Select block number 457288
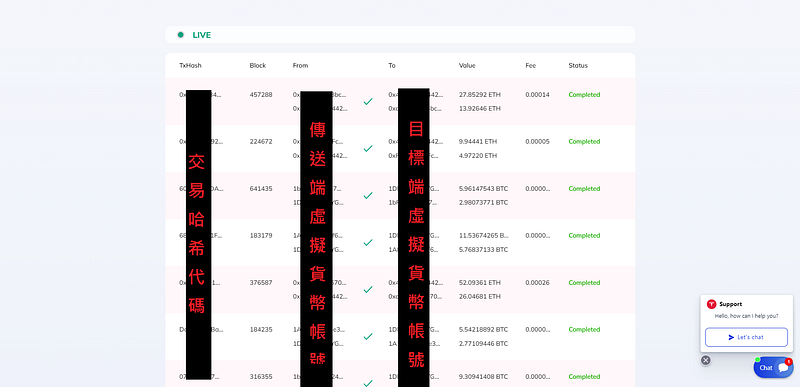Image resolution: width=800 pixels, height=387 pixels. (261, 94)
